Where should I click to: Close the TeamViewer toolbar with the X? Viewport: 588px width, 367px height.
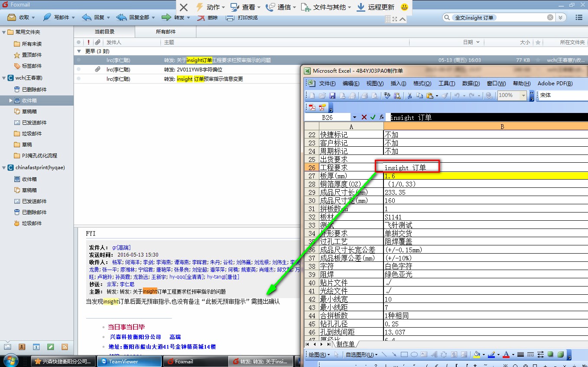tap(184, 7)
